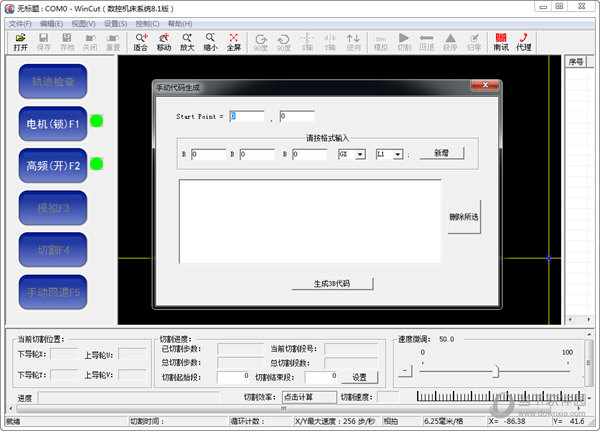Click the clockwise 90度 rotate icon
This screenshot has width=600, height=431.
tap(261, 42)
